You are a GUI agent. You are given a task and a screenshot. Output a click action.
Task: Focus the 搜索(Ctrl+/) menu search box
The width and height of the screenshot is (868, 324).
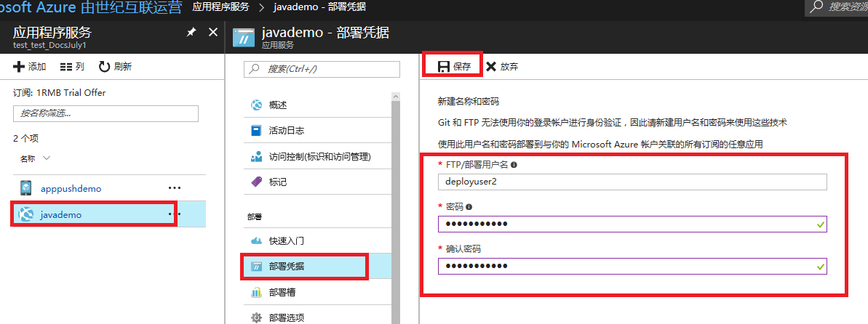[x=322, y=69]
